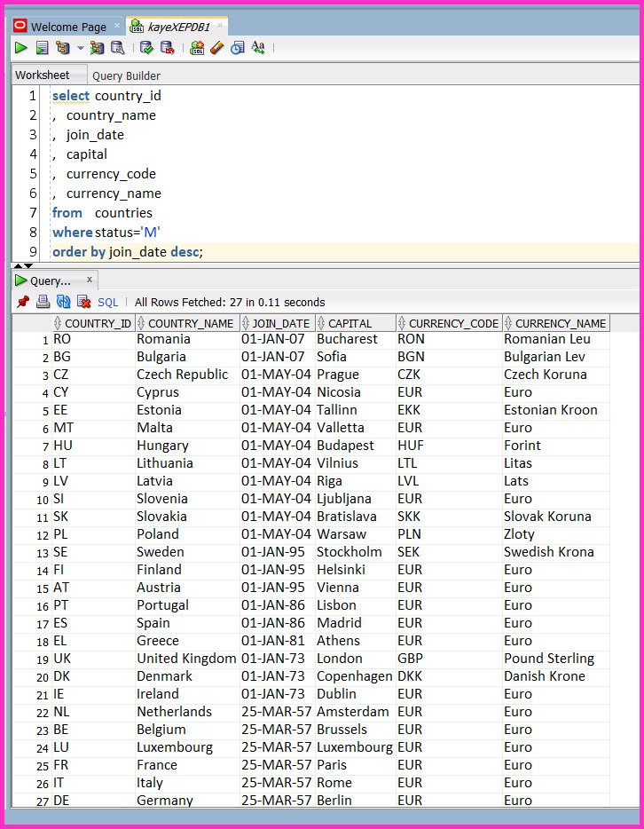Image resolution: width=644 pixels, height=829 pixels.
Task: Open the SQL Tuning Advisor icon
Action: click(x=117, y=48)
